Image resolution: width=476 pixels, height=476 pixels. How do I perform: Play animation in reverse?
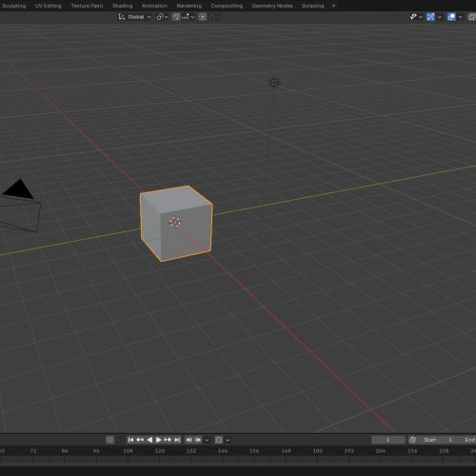tap(149, 440)
